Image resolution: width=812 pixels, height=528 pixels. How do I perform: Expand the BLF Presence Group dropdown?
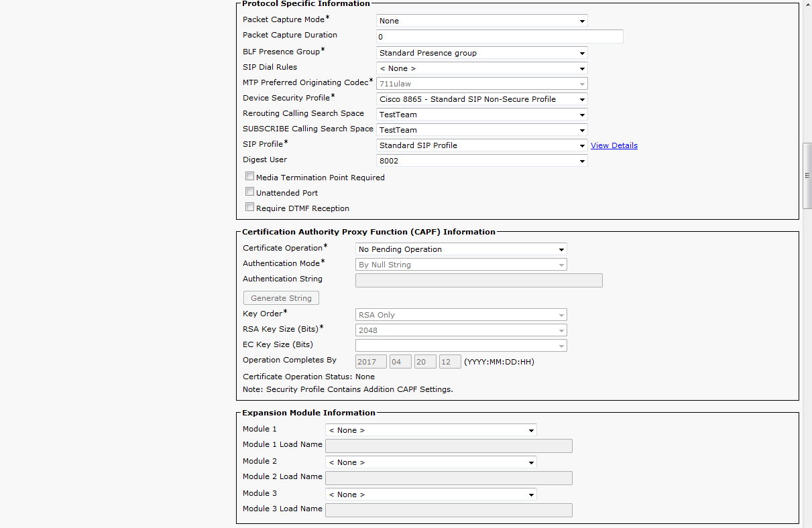[481, 53]
